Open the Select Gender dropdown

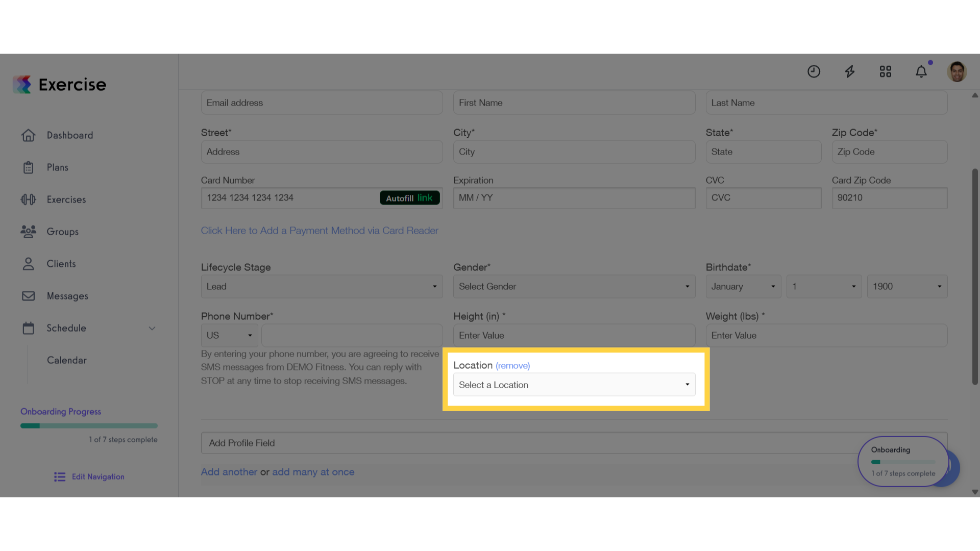[574, 287]
